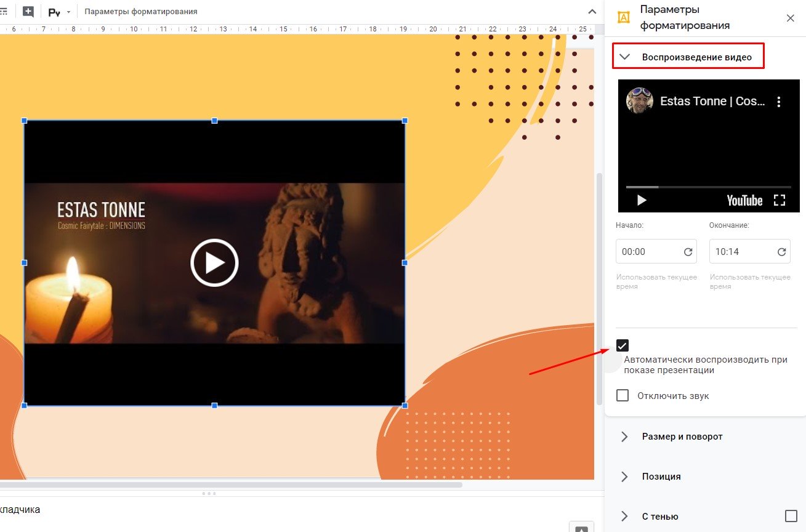Click the line dash style toolbar icon
The height and width of the screenshot is (532, 806).
(x=3, y=12)
